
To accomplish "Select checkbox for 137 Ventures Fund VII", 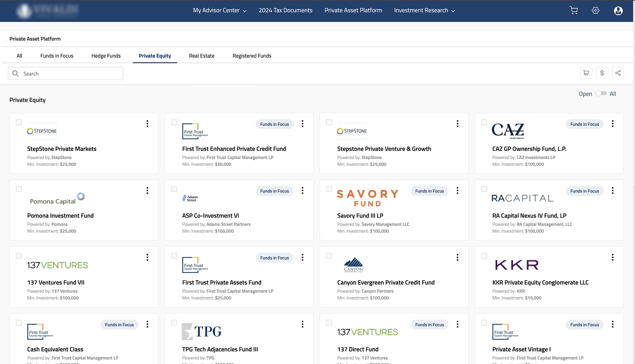I will [x=19, y=256].
